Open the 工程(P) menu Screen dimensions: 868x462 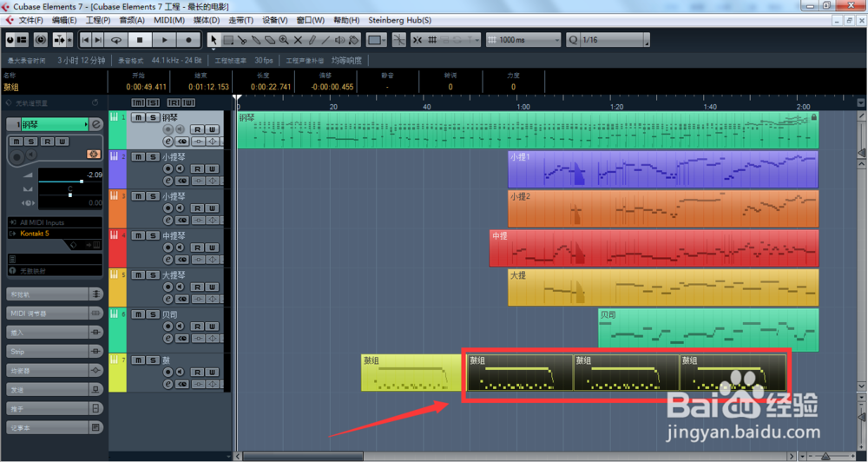click(x=98, y=20)
